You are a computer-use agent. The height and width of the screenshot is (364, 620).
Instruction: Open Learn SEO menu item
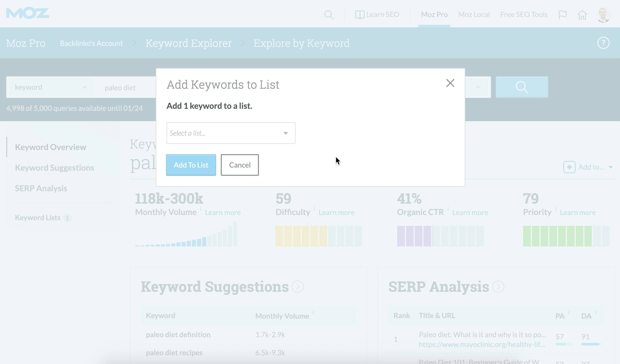point(383,15)
